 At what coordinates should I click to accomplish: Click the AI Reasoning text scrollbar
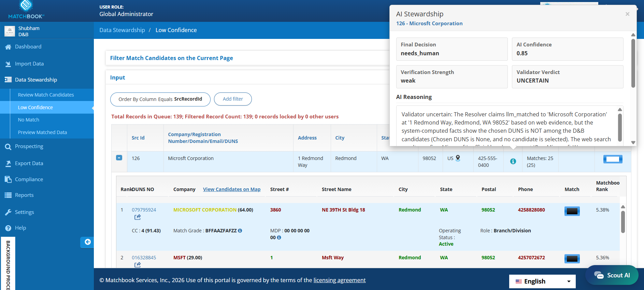620,127
